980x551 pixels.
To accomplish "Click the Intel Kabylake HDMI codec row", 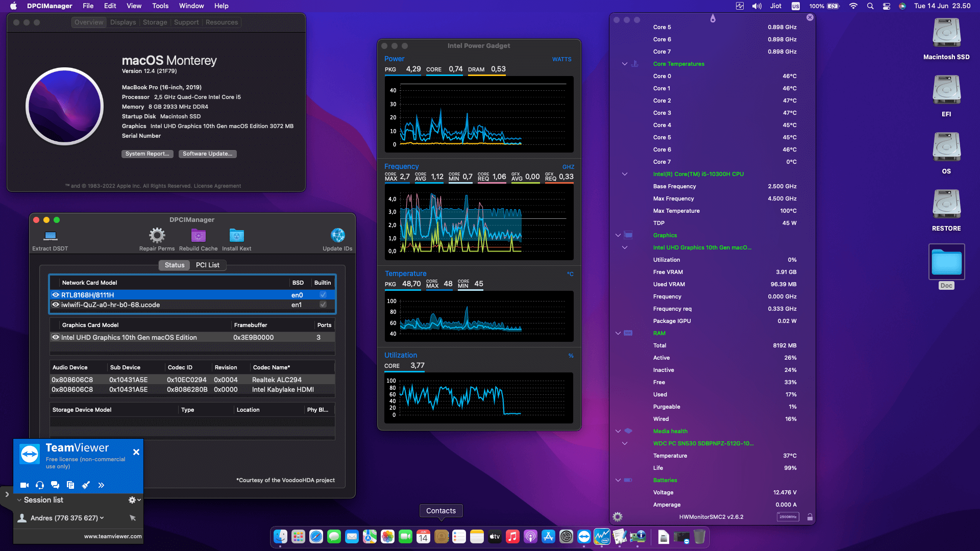I will (192, 389).
